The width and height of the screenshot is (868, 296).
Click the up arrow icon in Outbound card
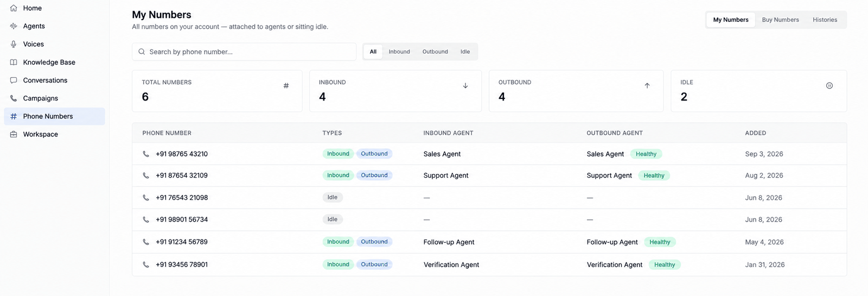tap(647, 86)
